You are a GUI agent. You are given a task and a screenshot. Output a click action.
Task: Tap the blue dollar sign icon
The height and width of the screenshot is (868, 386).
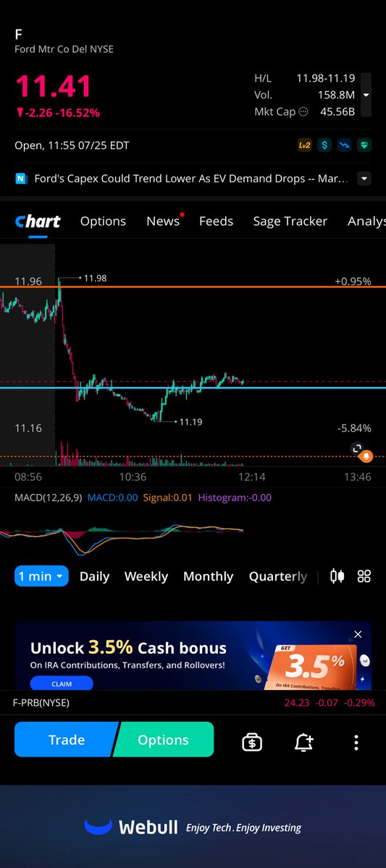click(324, 145)
